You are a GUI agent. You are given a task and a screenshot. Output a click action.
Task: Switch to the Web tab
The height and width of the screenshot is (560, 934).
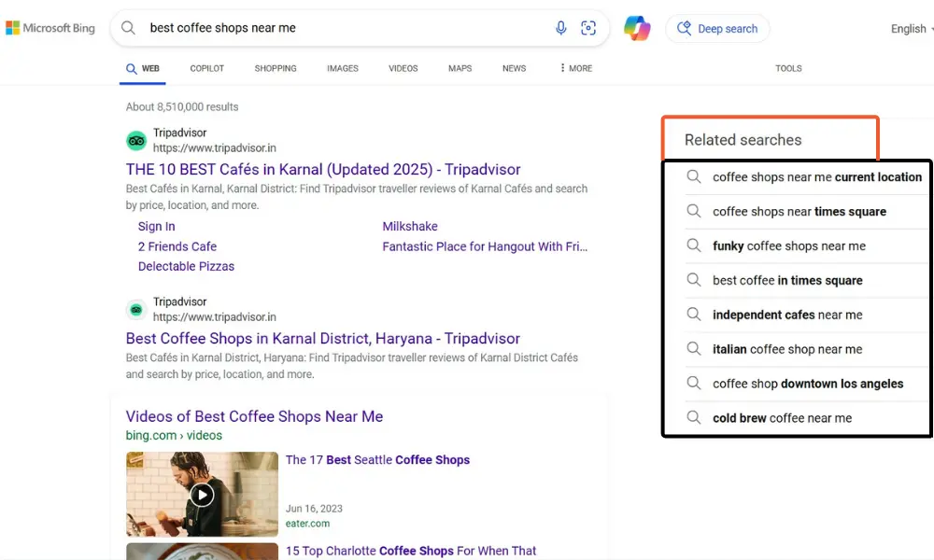143,68
